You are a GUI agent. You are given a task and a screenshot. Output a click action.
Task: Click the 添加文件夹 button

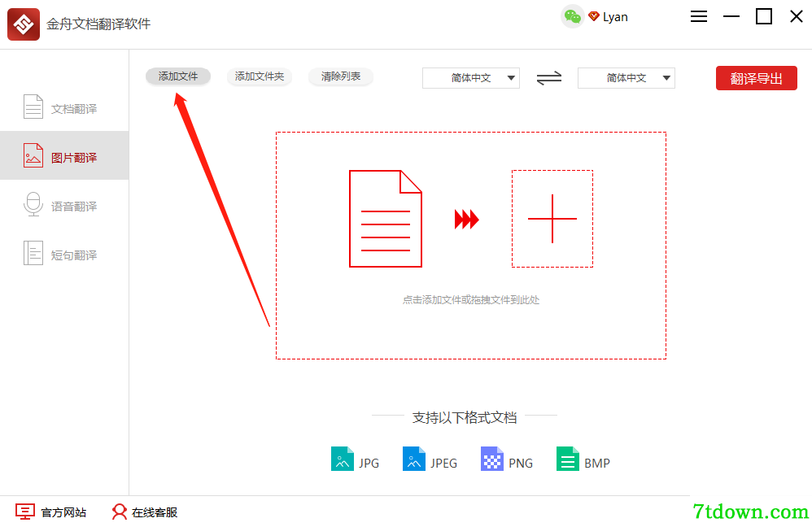(260, 76)
